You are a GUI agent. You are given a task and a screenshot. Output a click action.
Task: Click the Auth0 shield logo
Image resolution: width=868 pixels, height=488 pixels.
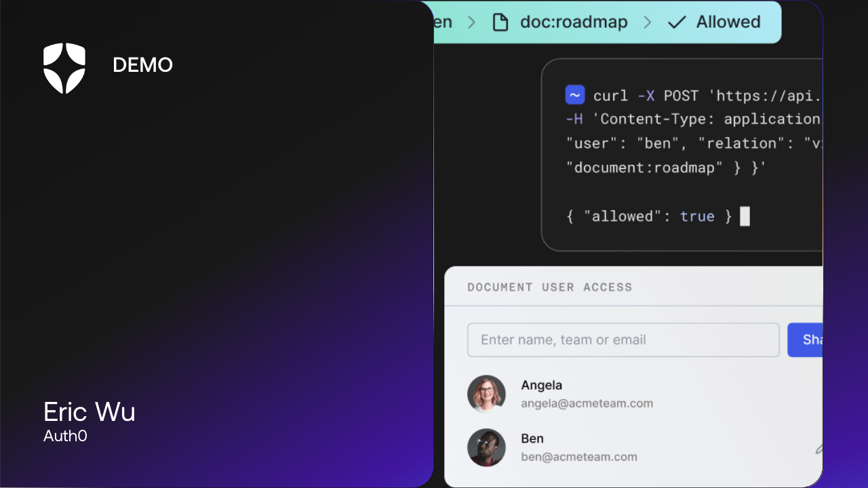click(x=64, y=68)
